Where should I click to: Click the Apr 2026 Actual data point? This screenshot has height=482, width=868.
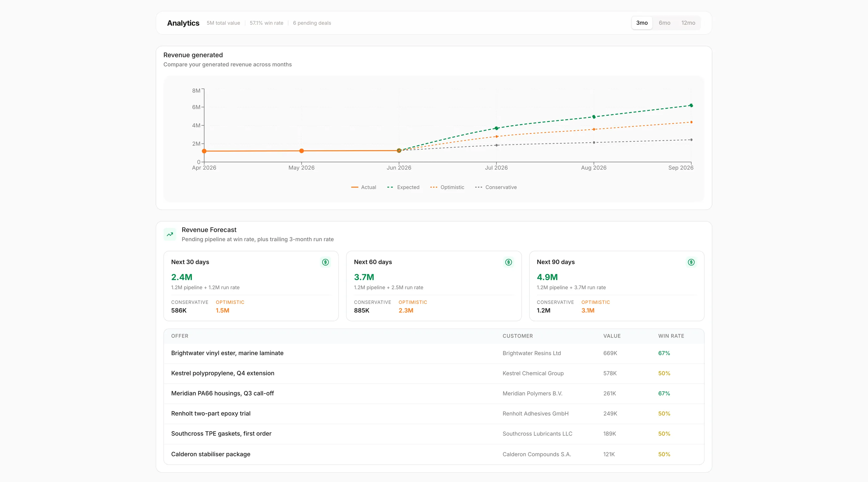pos(204,151)
